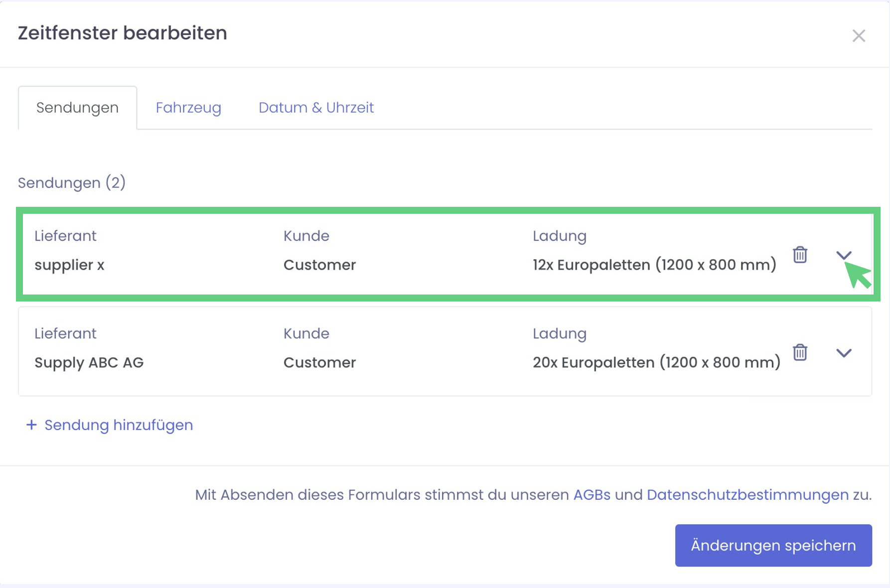
Task: Click Customer in the supplier x row
Action: point(319,265)
